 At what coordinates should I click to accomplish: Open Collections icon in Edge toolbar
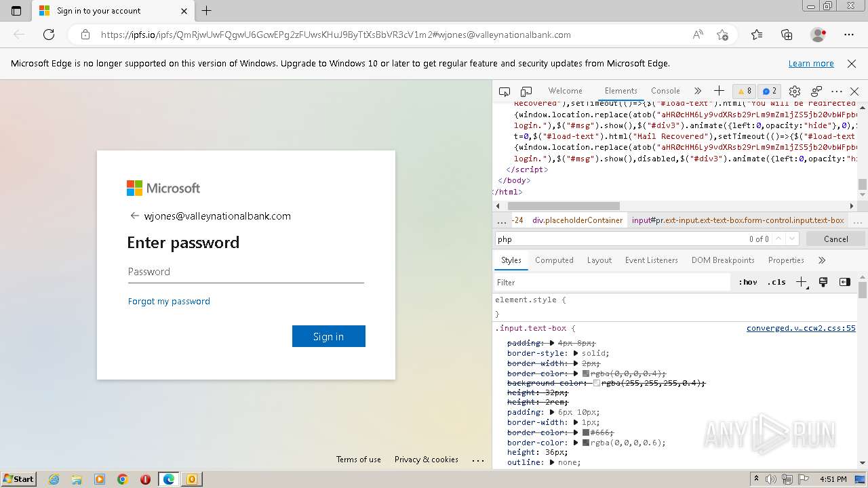(787, 35)
